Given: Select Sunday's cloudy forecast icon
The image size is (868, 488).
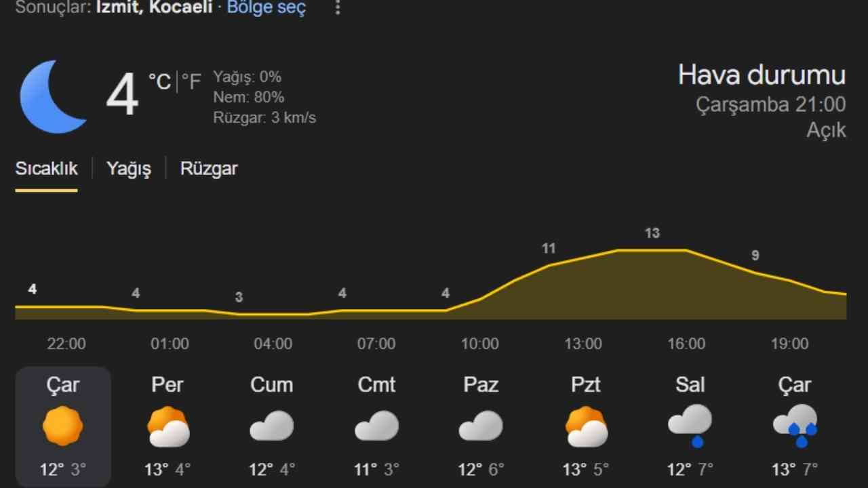Looking at the screenshot, I should pyautogui.click(x=481, y=426).
